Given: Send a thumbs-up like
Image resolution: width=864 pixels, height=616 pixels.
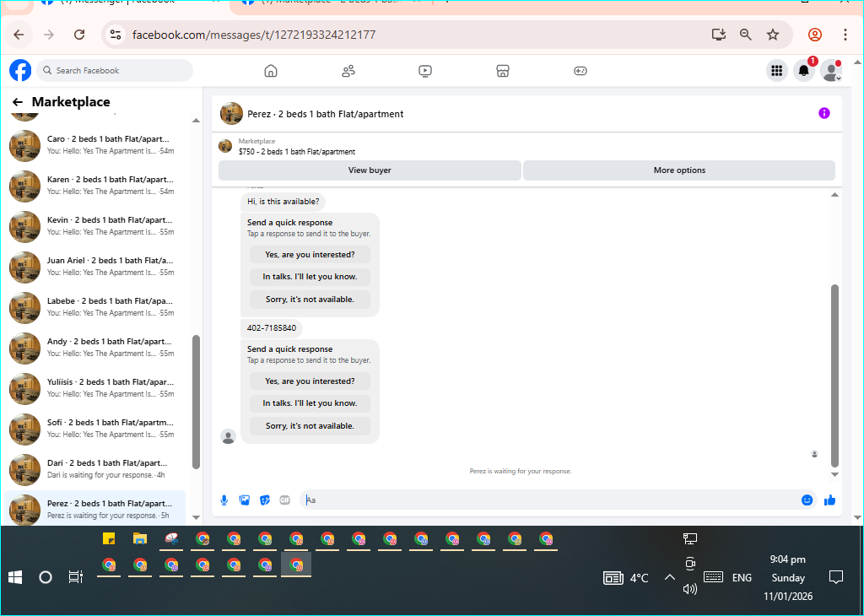Looking at the screenshot, I should [830, 500].
